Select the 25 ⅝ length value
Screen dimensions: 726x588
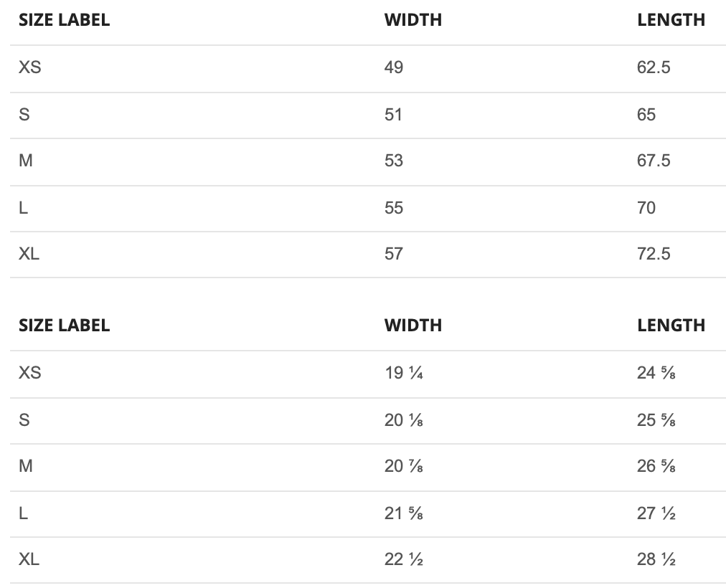tap(656, 420)
